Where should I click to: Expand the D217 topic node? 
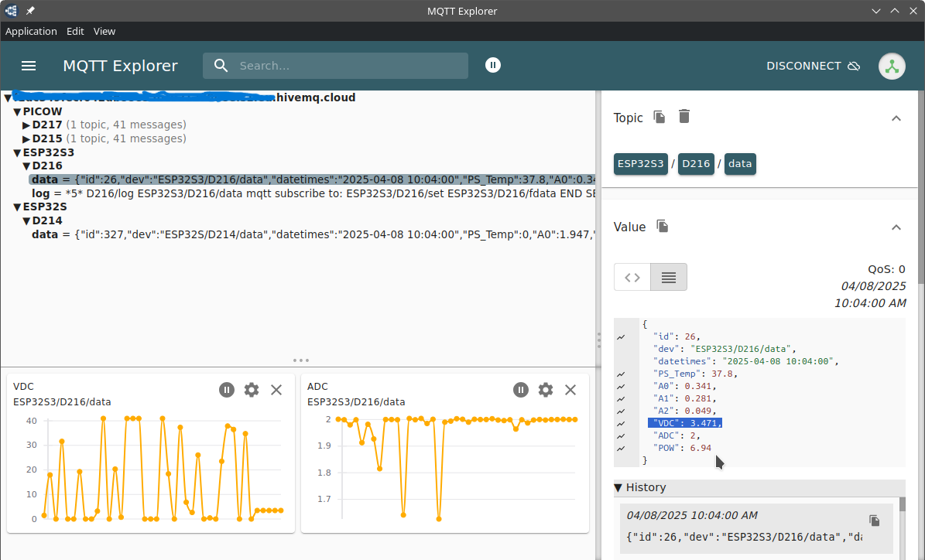point(26,125)
